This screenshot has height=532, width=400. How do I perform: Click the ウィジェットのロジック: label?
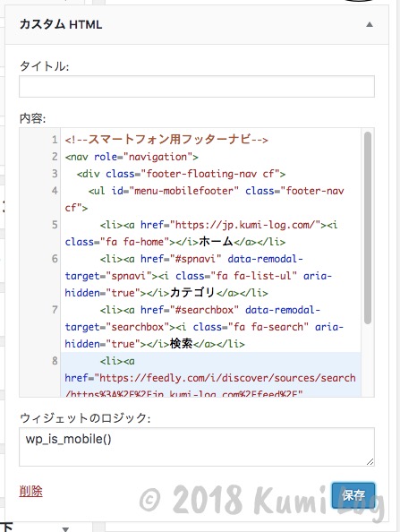click(x=85, y=417)
